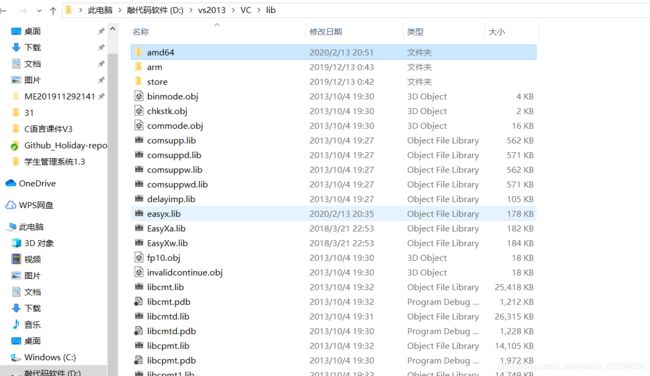Viewport: 650px width, 376px height.
Task: Select the easyx.lib file name
Action: 164,214
